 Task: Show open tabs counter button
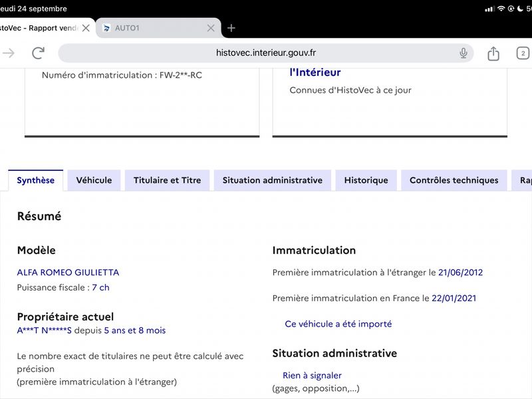pos(523,53)
